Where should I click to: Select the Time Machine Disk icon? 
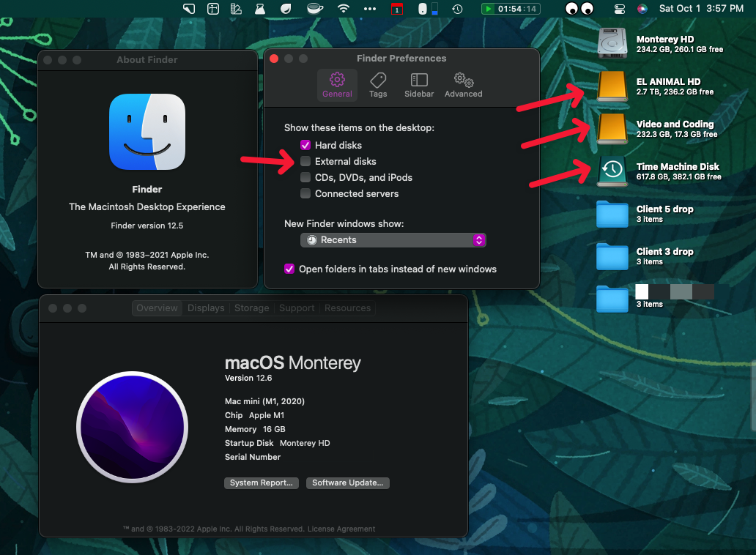[x=612, y=171]
